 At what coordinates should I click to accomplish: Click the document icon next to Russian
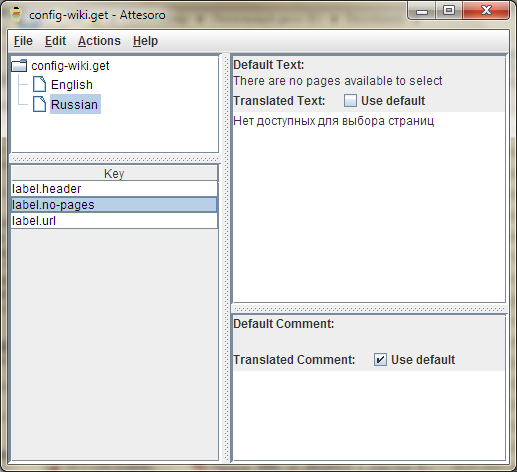point(39,104)
